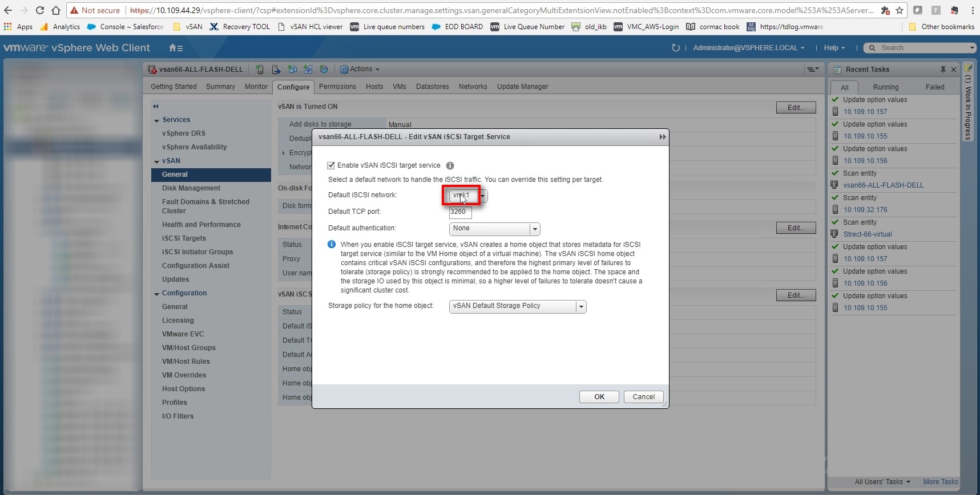The height and width of the screenshot is (495, 980).
Task: Switch to the Permissions tab
Action: [337, 87]
